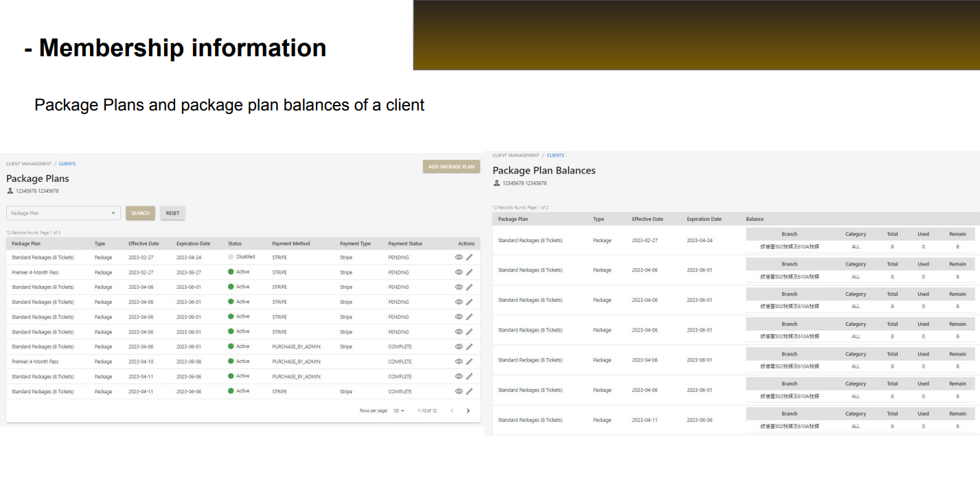The image size is (980, 483).
Task: Edit the Premier 4-Month Pass effective 2023-04-10
Action: [x=470, y=362]
